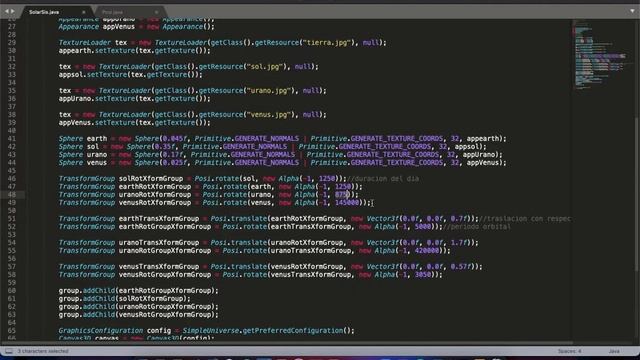Click line number 48 in the gutter
The image size is (640, 360).
(11, 195)
